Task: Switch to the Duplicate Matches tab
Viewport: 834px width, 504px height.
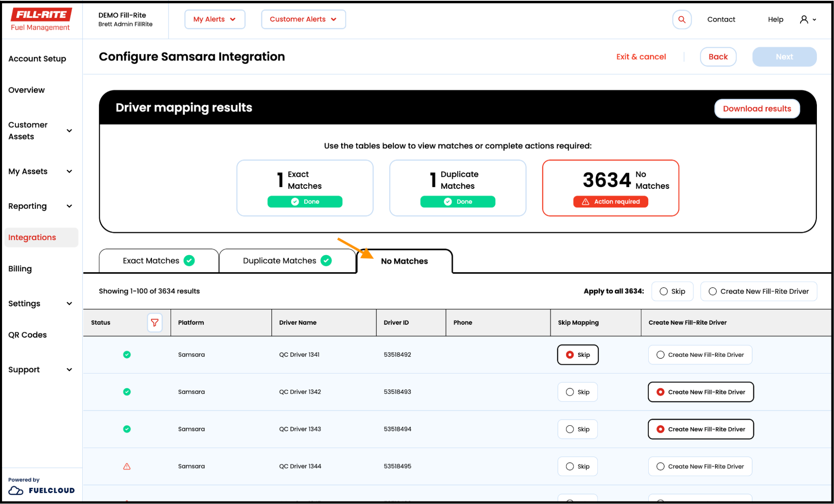Action: (x=287, y=261)
